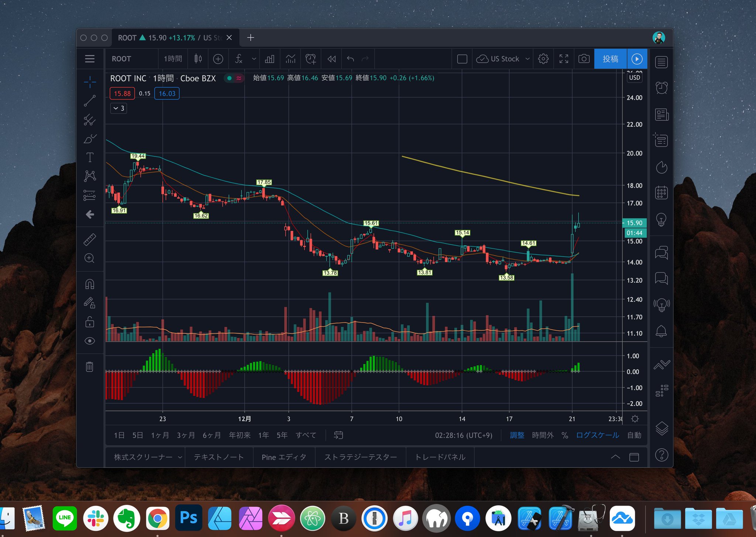756x537 pixels.
Task: Add a new tab with plus
Action: click(x=251, y=38)
